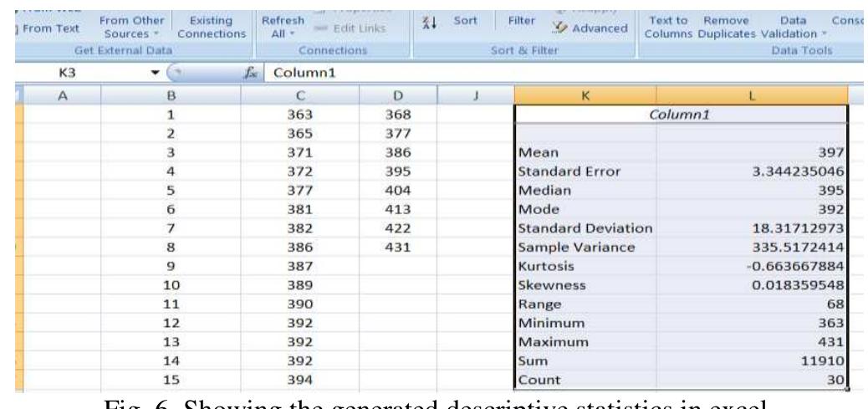Click the Sort A to Z icon
This screenshot has height=409, width=868.
429,22
